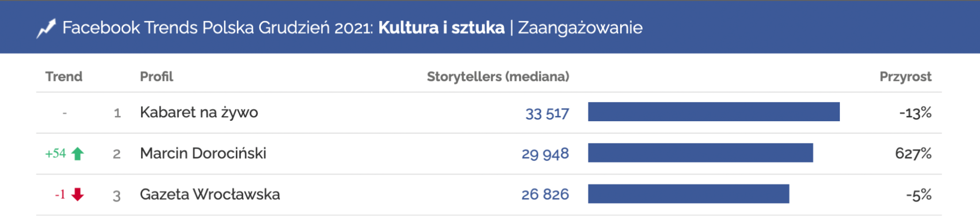Click the 29 948 storytellers value

(x=545, y=154)
